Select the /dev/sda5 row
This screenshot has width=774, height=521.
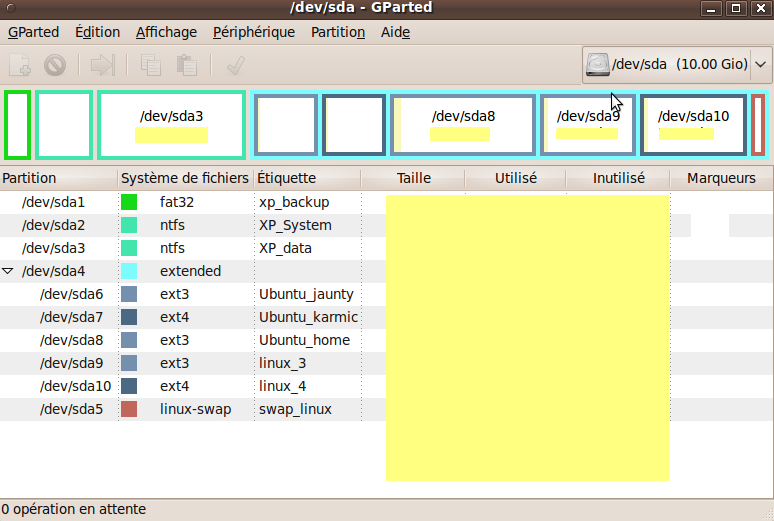click(387, 409)
